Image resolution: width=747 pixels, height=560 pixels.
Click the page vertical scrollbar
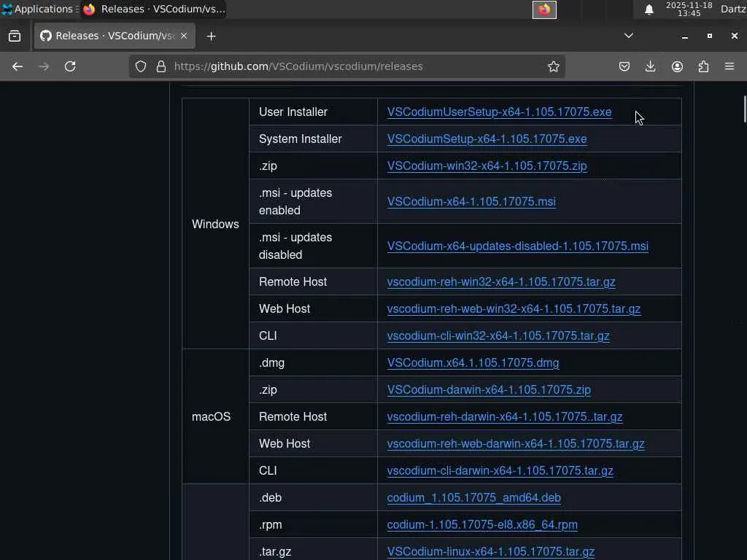pos(744,109)
